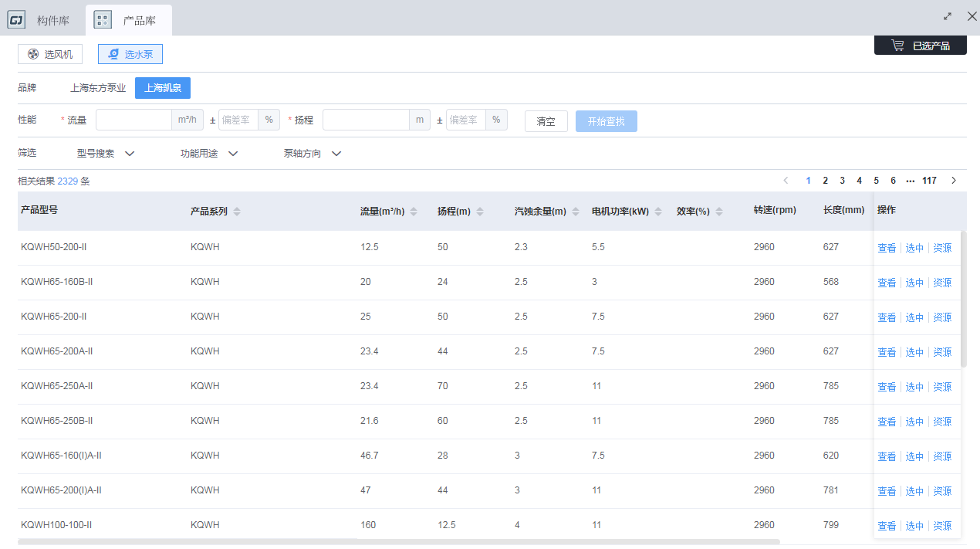
Task: Expand the 泵轴方向 filter
Action: (x=313, y=154)
